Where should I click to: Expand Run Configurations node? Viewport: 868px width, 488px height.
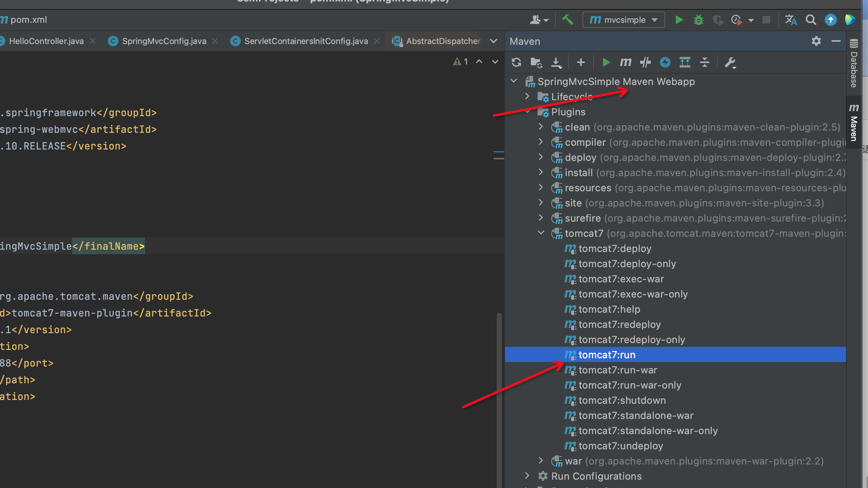coord(527,475)
